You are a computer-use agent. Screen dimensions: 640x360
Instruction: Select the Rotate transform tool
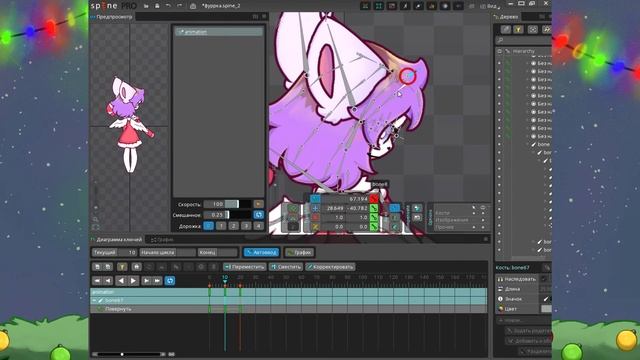pos(315,199)
